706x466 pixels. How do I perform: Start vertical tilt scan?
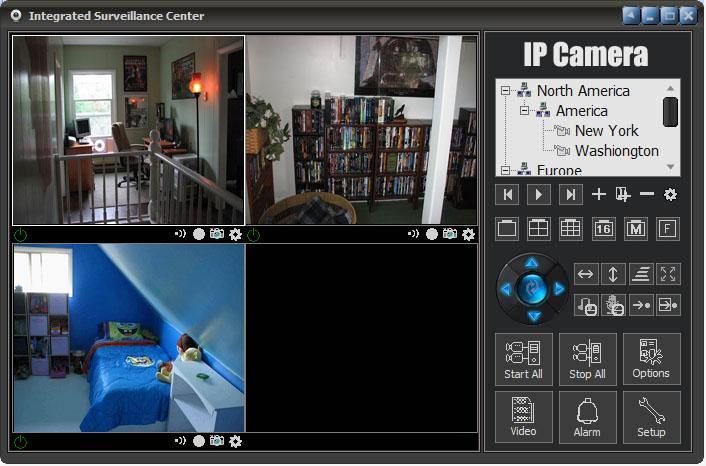613,274
